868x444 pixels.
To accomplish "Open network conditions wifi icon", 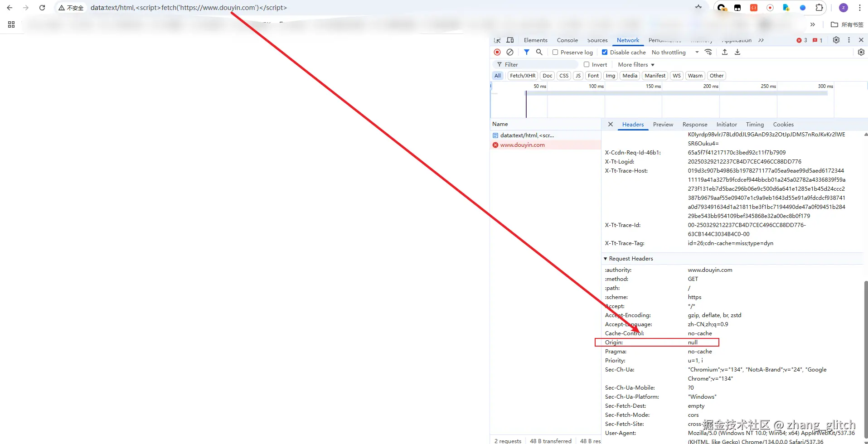I will click(x=708, y=52).
